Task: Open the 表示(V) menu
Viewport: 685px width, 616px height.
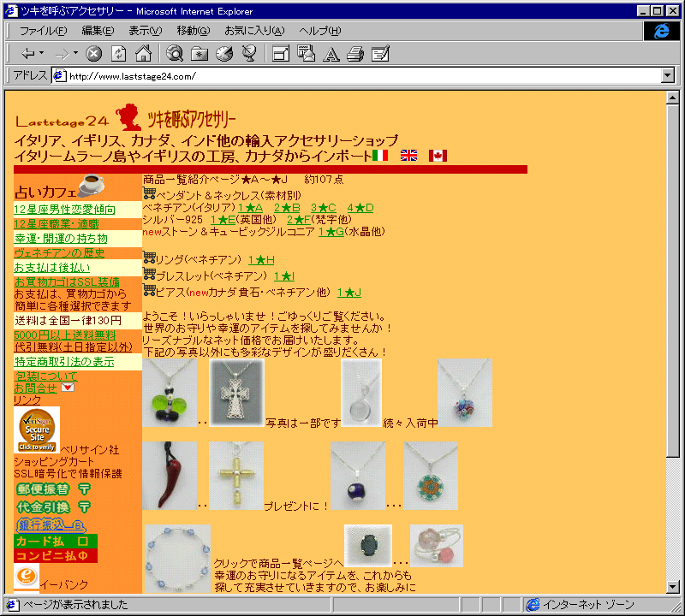Action: [x=145, y=31]
